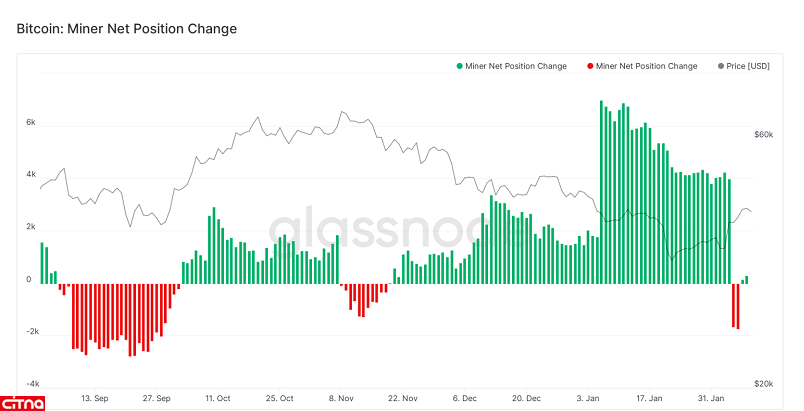Click the chart title Bitcoin: Miner Net Position Change
Viewport: 804px width, 411px height.
[127, 29]
